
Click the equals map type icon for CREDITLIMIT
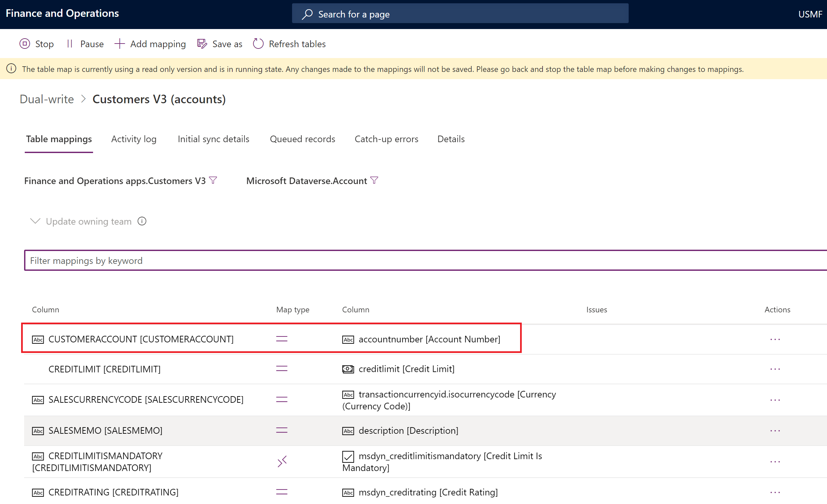[281, 369]
